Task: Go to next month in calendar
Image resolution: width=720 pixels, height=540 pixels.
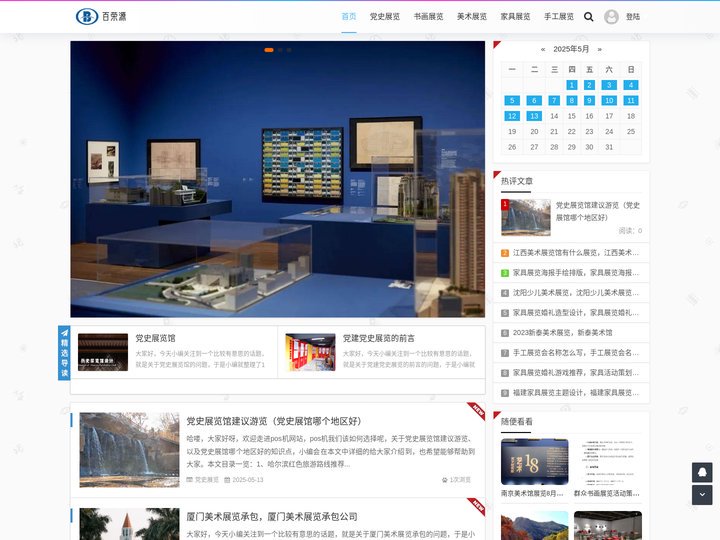Action: pos(600,49)
